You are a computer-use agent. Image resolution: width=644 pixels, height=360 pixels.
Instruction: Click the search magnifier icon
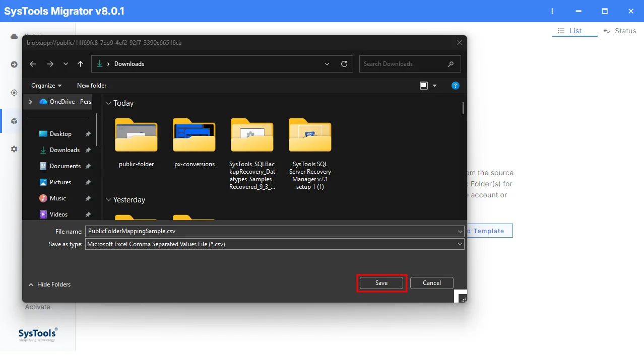(450, 64)
